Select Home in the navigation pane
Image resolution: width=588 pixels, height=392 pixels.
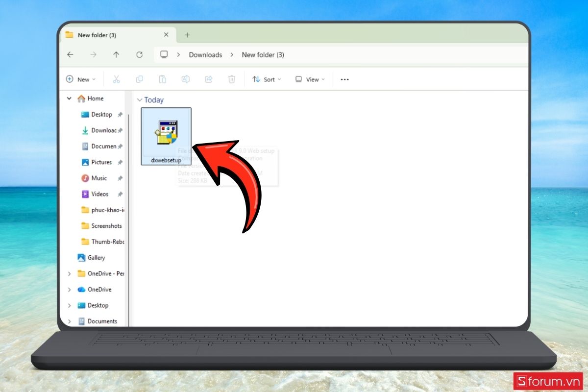tap(96, 98)
